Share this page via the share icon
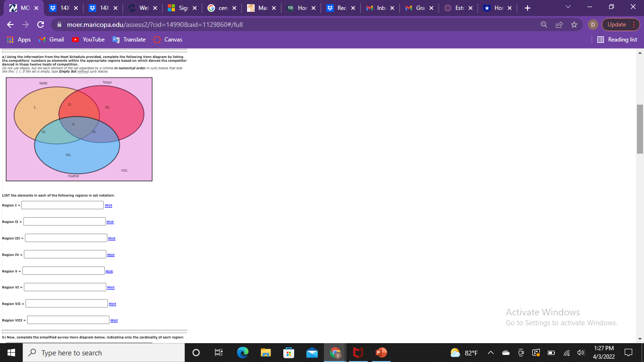Viewport: 644px width, 362px height. [x=559, y=25]
